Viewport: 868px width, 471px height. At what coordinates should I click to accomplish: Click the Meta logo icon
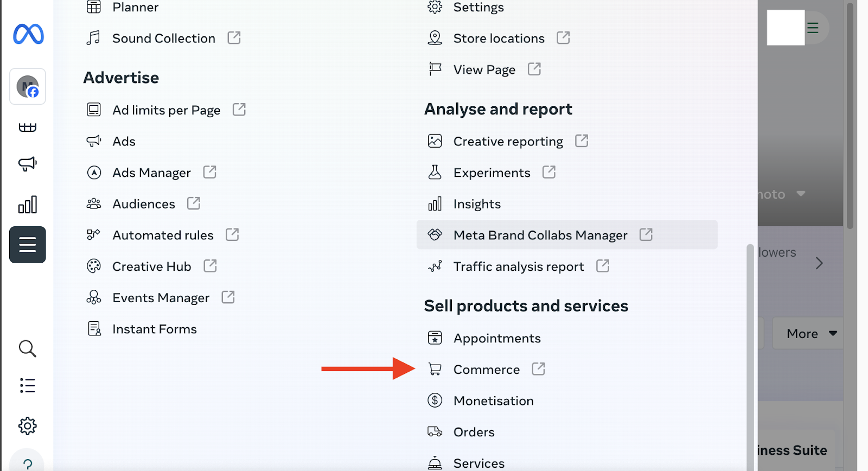tap(28, 34)
